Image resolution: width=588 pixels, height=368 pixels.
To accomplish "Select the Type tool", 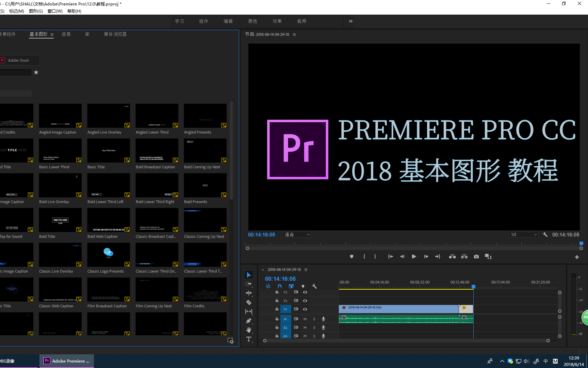I will tap(249, 339).
